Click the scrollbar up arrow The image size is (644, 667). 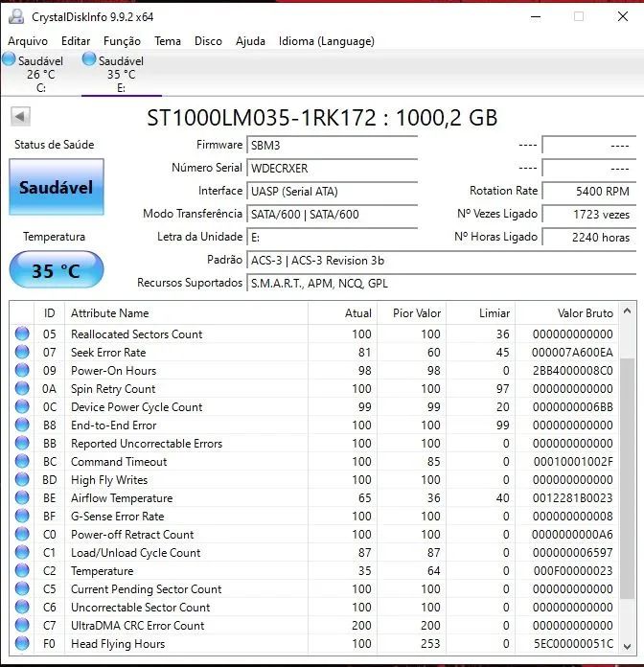pyautogui.click(x=627, y=310)
